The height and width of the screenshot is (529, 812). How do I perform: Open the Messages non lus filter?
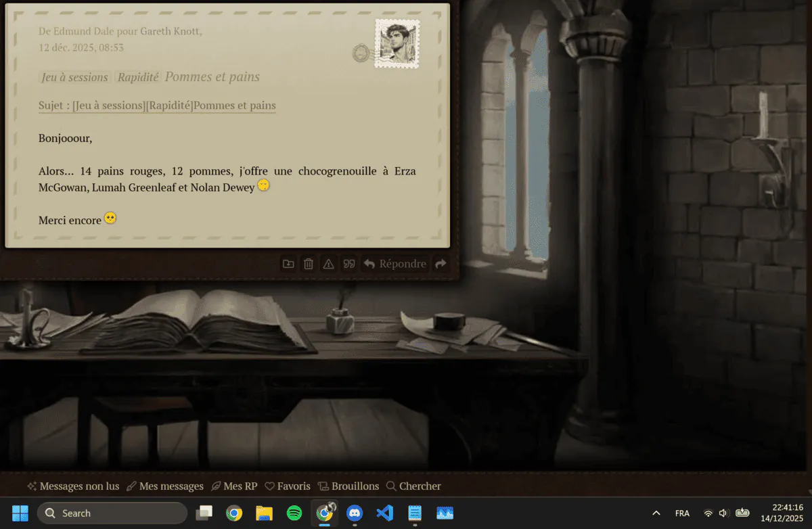tap(73, 486)
